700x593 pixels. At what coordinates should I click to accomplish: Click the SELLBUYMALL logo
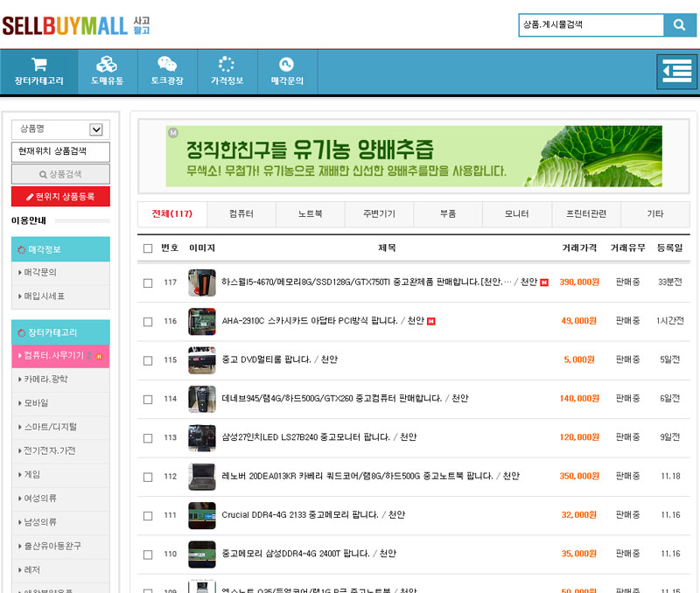point(66,25)
